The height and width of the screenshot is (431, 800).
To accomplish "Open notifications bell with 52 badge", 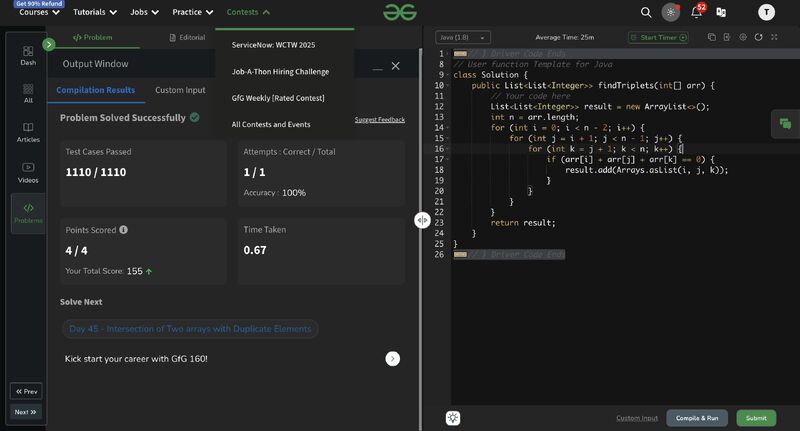I will click(697, 11).
